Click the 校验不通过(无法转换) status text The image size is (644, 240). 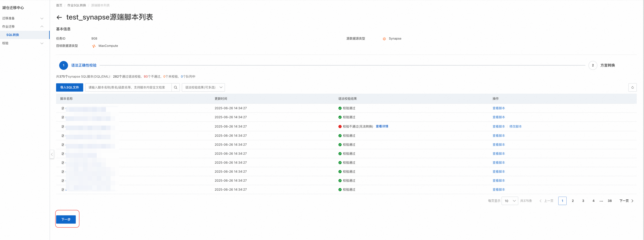pos(358,127)
